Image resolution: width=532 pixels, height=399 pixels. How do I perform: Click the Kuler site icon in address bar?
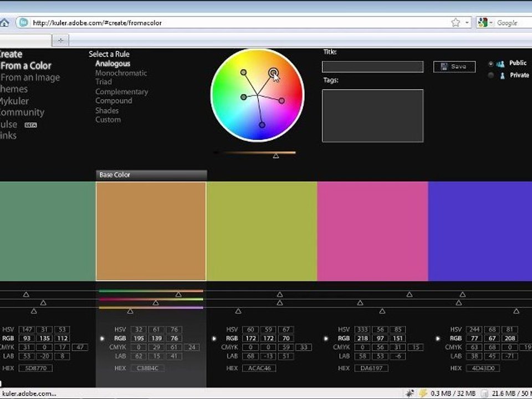pos(23,23)
